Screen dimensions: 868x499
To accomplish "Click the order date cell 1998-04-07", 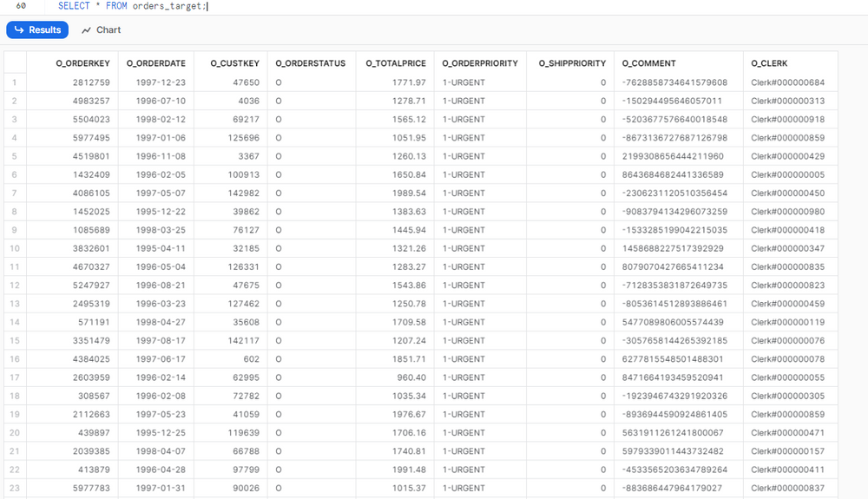I will pos(161,451).
